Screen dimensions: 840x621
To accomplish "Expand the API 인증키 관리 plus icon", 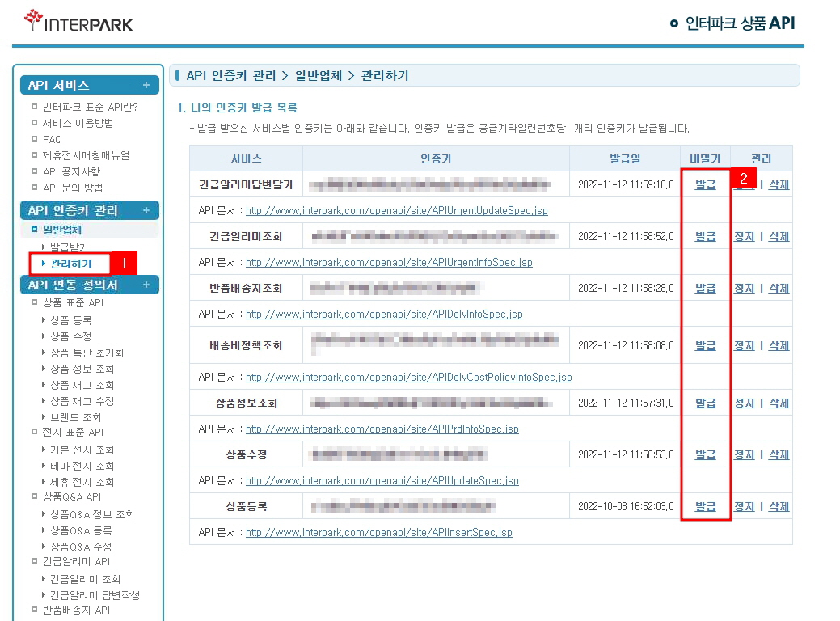I will click(146, 211).
